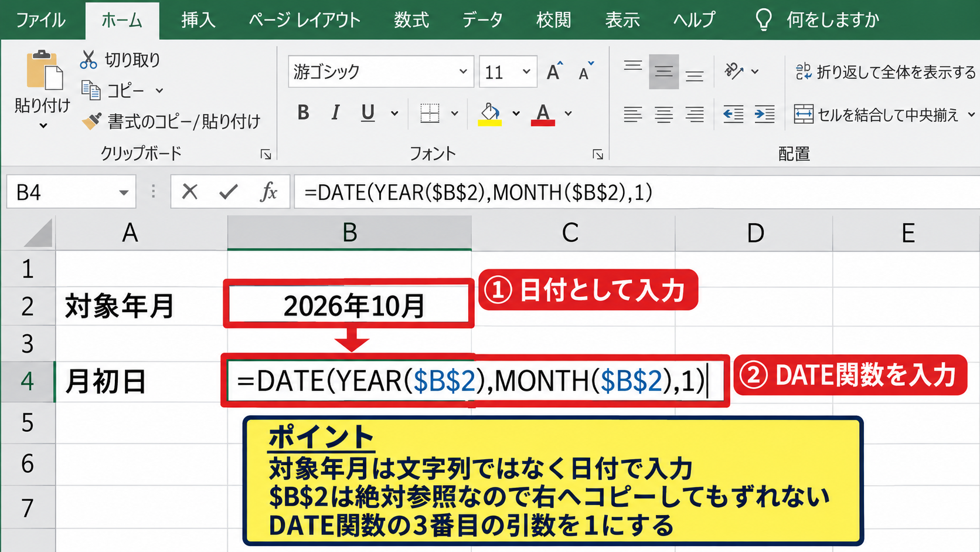Viewport: 980px width, 552px height.
Task: Click the Select All corner triangle
Action: [39, 233]
